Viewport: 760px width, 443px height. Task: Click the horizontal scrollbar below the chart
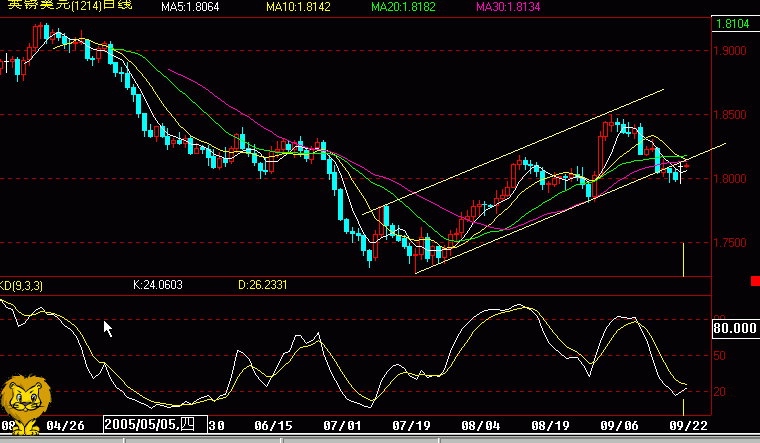pyautogui.click(x=380, y=439)
